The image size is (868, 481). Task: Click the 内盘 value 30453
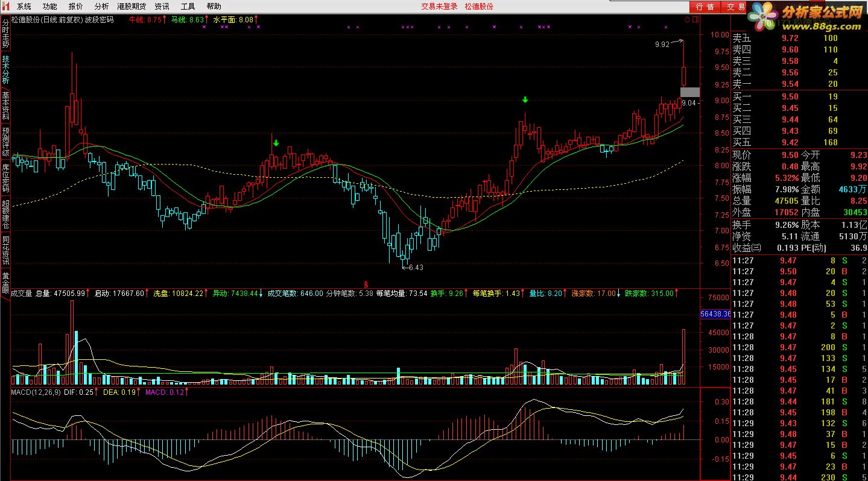click(x=854, y=212)
